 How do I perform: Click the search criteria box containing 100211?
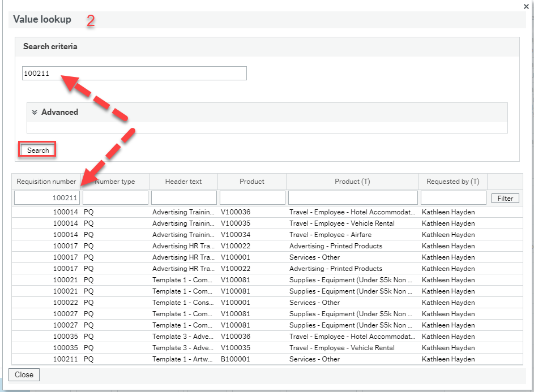(134, 73)
